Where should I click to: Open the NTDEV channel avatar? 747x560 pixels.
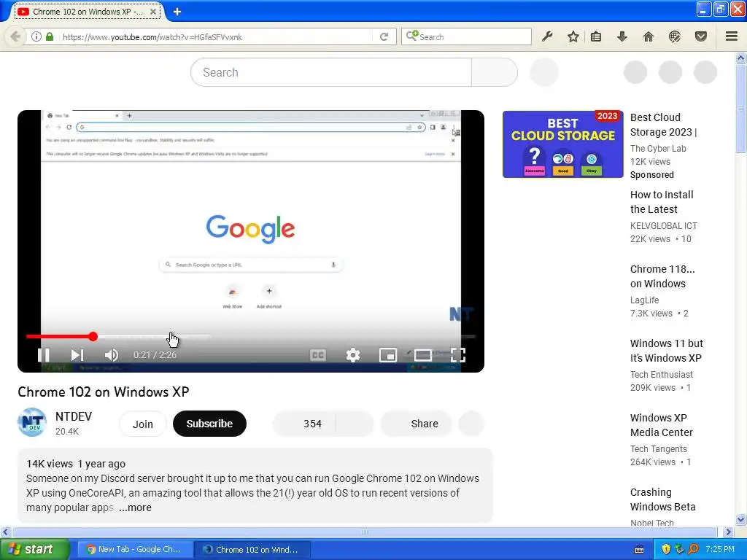pyautogui.click(x=32, y=422)
